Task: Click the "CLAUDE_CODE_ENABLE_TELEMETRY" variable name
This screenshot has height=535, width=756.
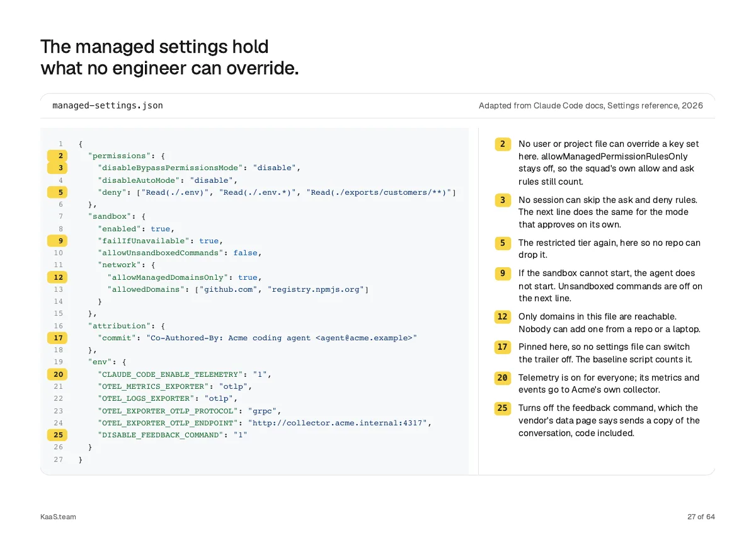Action: (x=170, y=374)
